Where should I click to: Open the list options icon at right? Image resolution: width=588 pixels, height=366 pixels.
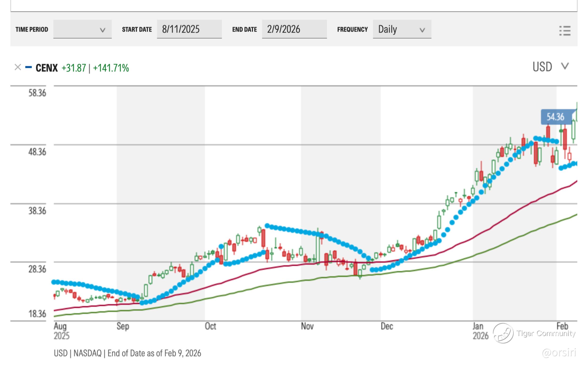565,31
